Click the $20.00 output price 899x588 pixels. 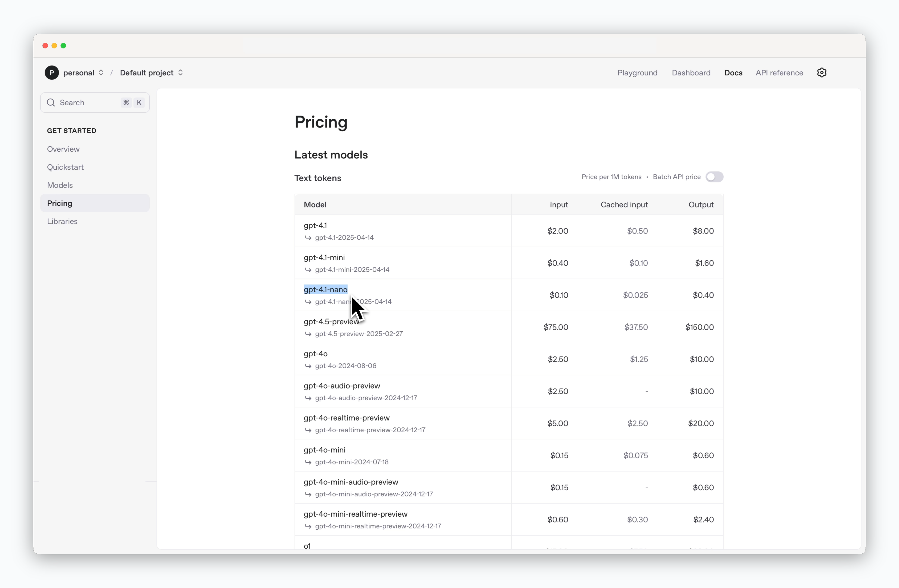click(701, 424)
